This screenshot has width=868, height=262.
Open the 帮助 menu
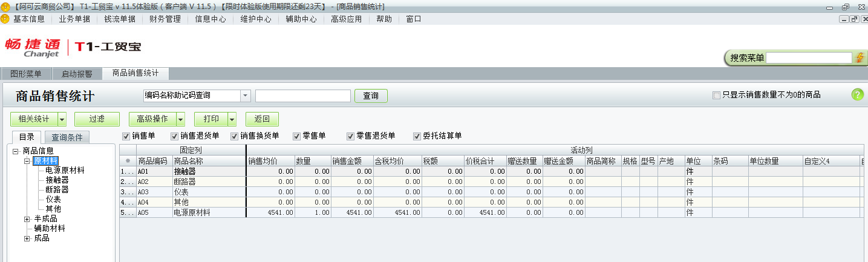pyautogui.click(x=384, y=19)
